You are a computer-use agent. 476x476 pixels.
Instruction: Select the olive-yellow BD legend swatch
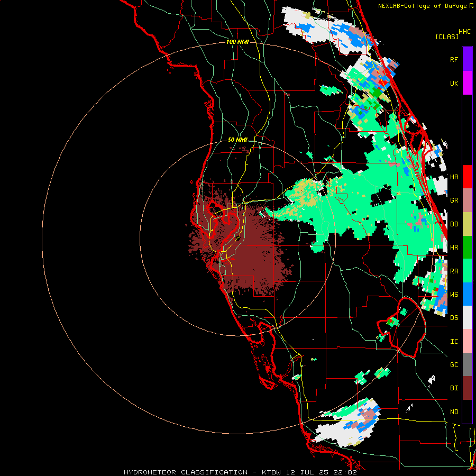click(x=467, y=224)
